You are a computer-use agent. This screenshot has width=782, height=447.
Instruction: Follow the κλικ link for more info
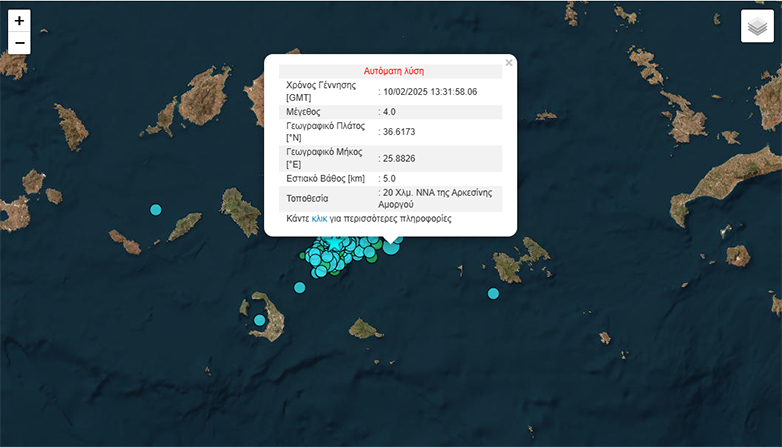click(319, 217)
